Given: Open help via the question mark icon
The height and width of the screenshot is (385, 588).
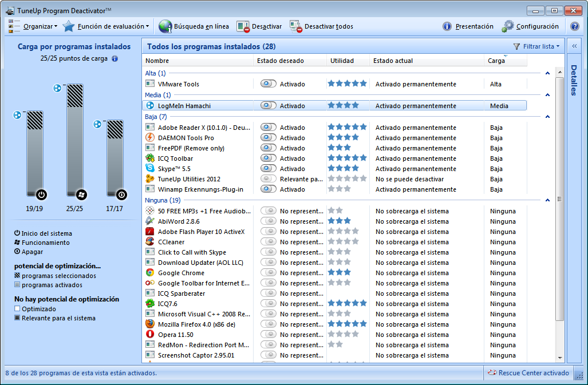Looking at the screenshot, I should click(574, 26).
